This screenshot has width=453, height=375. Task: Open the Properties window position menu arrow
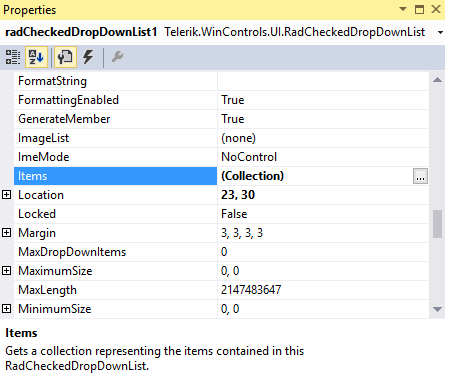[403, 9]
